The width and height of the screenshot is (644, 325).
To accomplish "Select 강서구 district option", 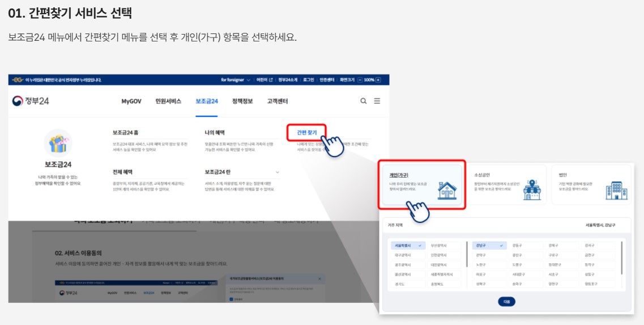I will 598,246.
